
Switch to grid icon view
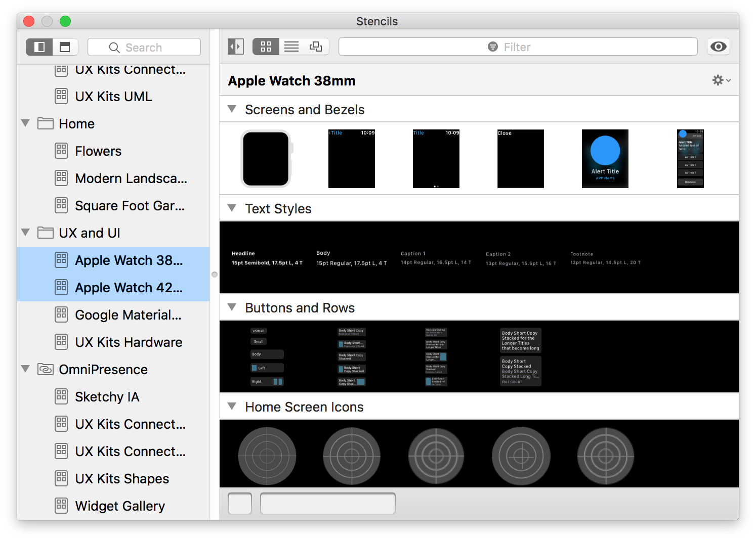266,47
